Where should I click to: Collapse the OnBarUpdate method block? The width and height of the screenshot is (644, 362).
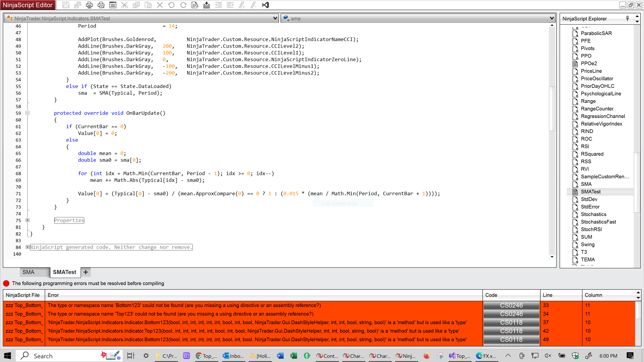28,113
